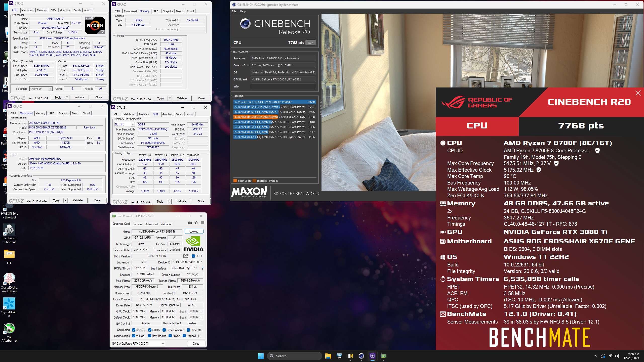This screenshot has width=644, height=362.
Task: Expand Tools dropdown arrow in CPU-Z SPD window
Action: 169,201
